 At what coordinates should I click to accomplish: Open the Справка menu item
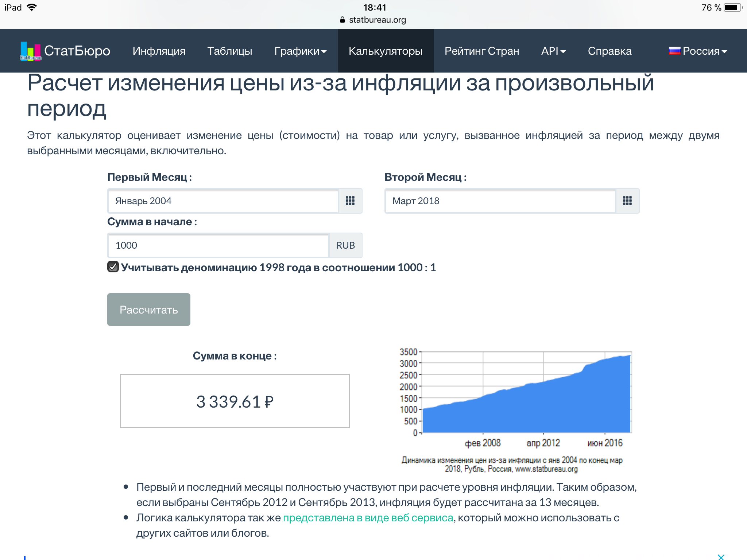(x=609, y=51)
